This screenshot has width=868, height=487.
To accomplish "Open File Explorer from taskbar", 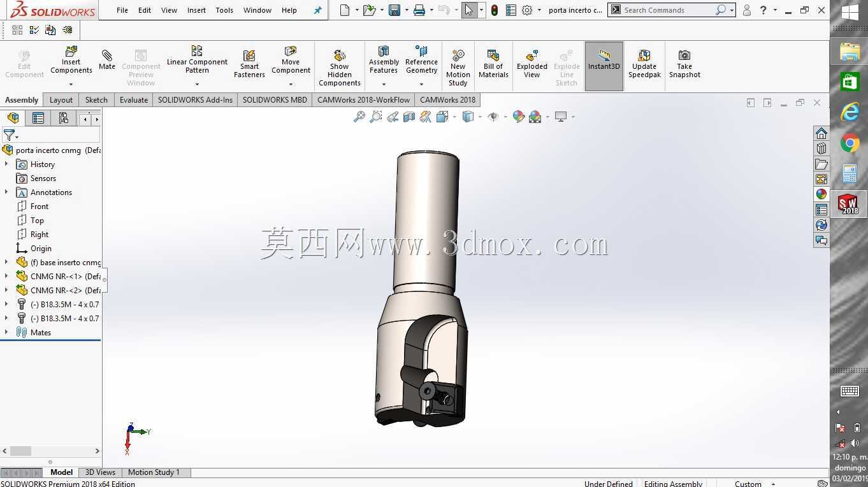I will coord(850,52).
